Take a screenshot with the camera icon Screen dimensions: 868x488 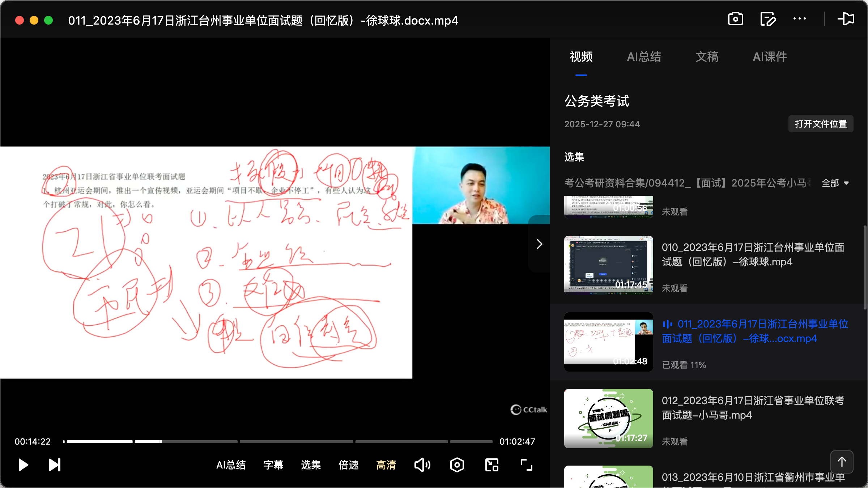(x=735, y=19)
